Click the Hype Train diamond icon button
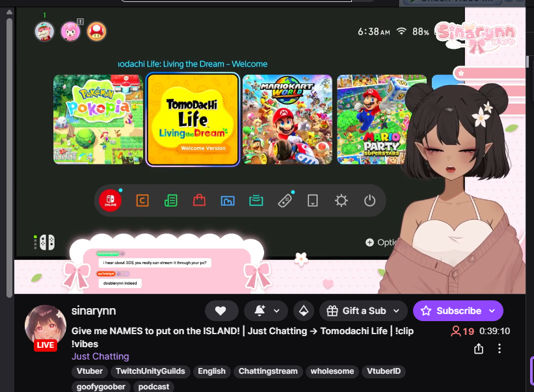Viewport: 534px width, 392px height. [x=304, y=311]
